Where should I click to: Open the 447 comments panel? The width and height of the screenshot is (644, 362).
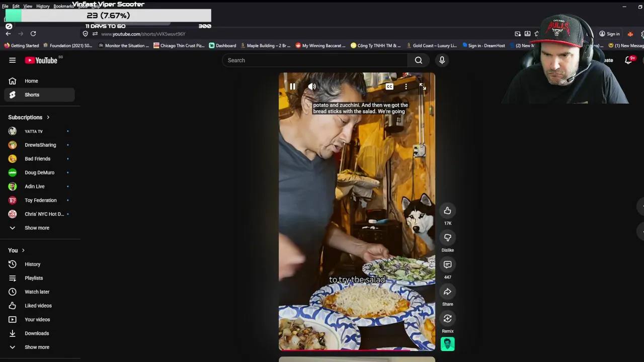(x=447, y=264)
